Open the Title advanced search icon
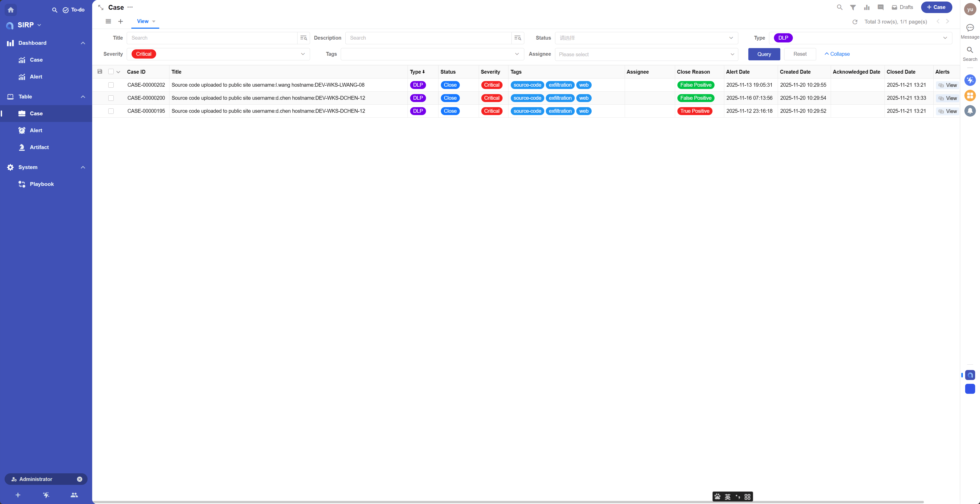Screen dimensions: 980x504 (304, 38)
